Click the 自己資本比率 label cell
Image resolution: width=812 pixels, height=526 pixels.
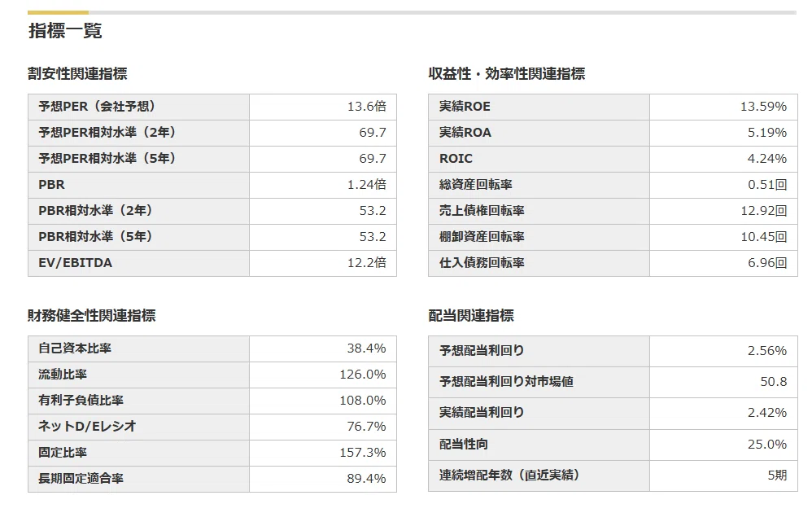(x=139, y=348)
